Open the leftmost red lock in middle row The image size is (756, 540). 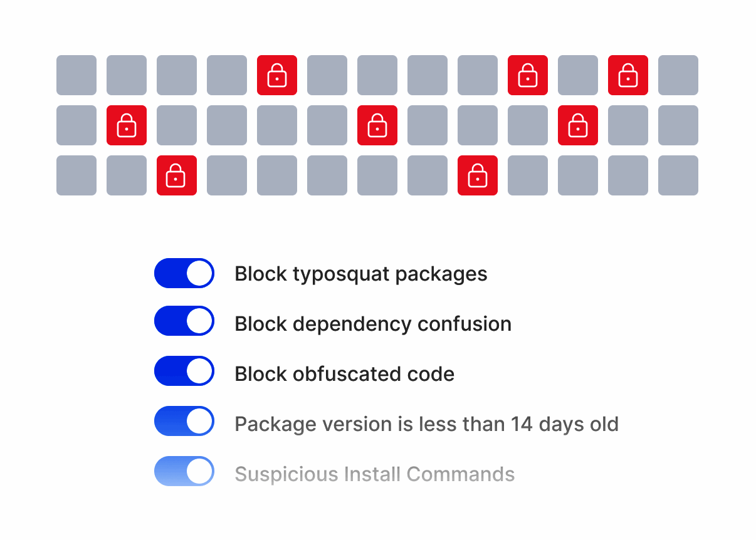tap(127, 125)
